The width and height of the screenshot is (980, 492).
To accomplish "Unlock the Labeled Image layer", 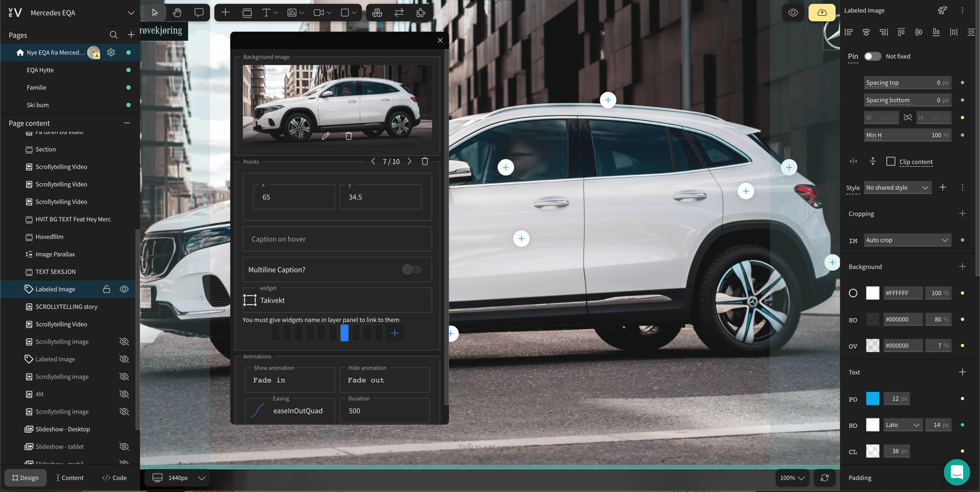I will (107, 289).
